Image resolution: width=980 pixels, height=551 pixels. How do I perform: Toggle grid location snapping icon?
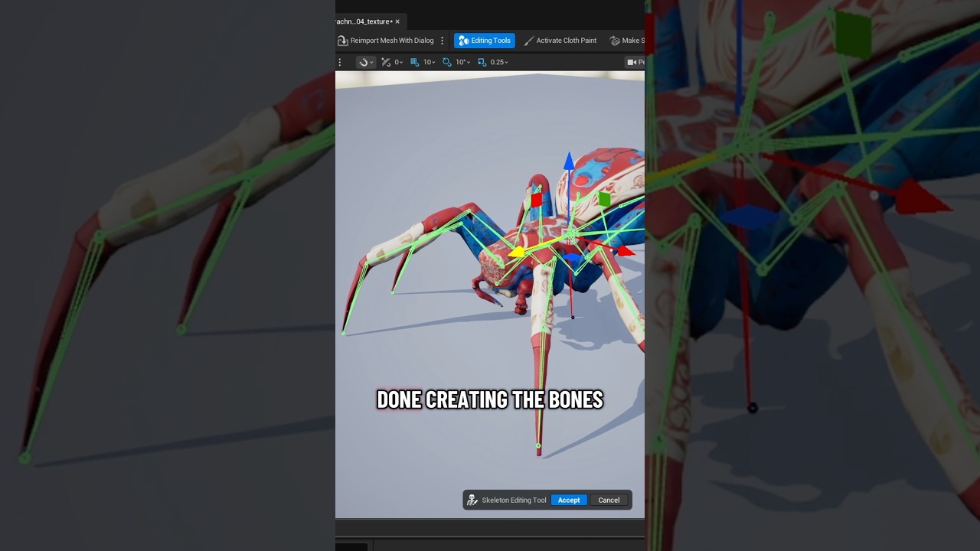pyautogui.click(x=414, y=62)
